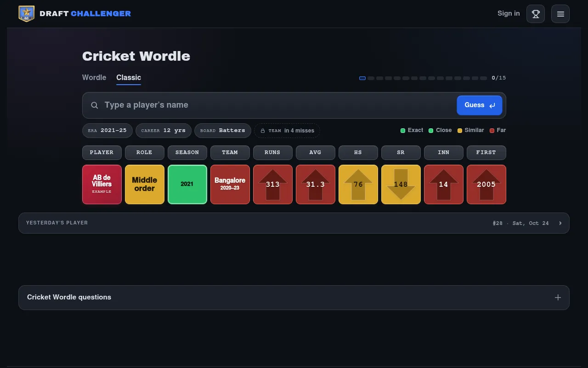Focus the player name search field
This screenshot has width=588, height=368.
(x=278, y=105)
